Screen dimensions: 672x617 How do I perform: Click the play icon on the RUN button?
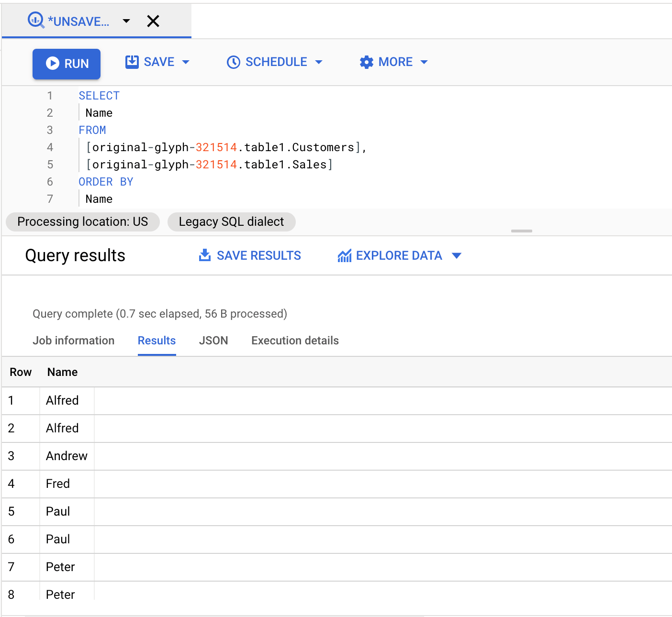53,64
